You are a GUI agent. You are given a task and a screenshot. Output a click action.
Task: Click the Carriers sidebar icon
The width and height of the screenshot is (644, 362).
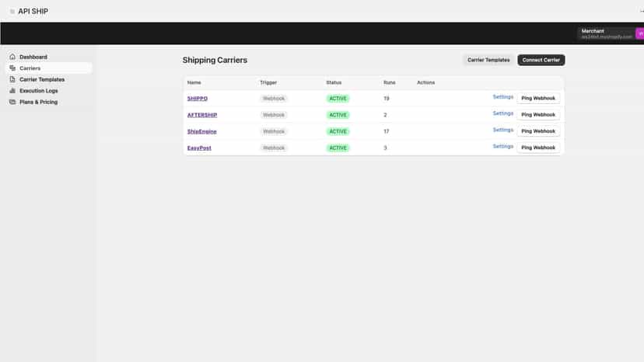click(x=12, y=68)
